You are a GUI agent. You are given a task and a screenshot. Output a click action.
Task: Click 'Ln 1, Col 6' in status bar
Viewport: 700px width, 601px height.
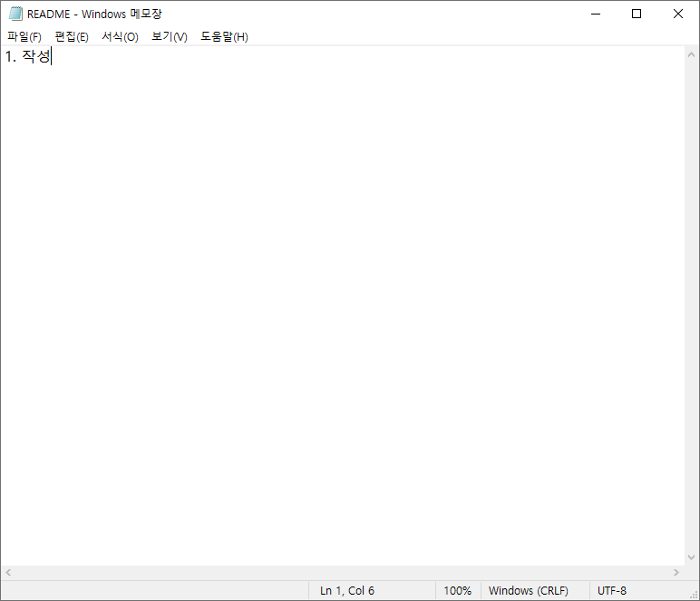tap(347, 591)
